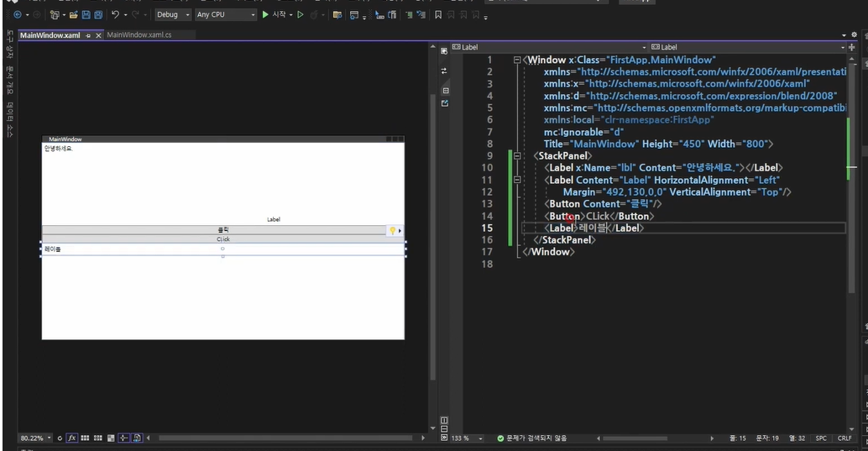Click the Title="MainWindow" attribute on line 8
Image resolution: width=868 pixels, height=451 pixels.
pos(591,144)
